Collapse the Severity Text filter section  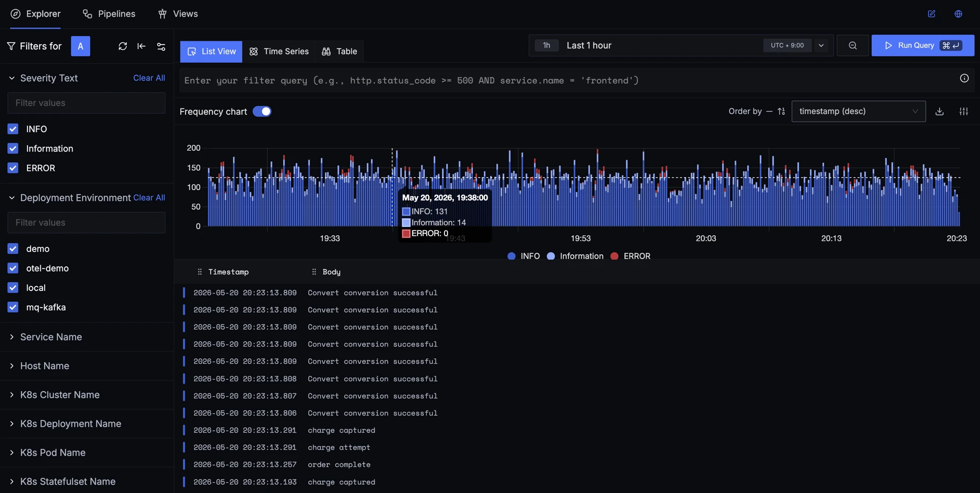[x=12, y=78]
